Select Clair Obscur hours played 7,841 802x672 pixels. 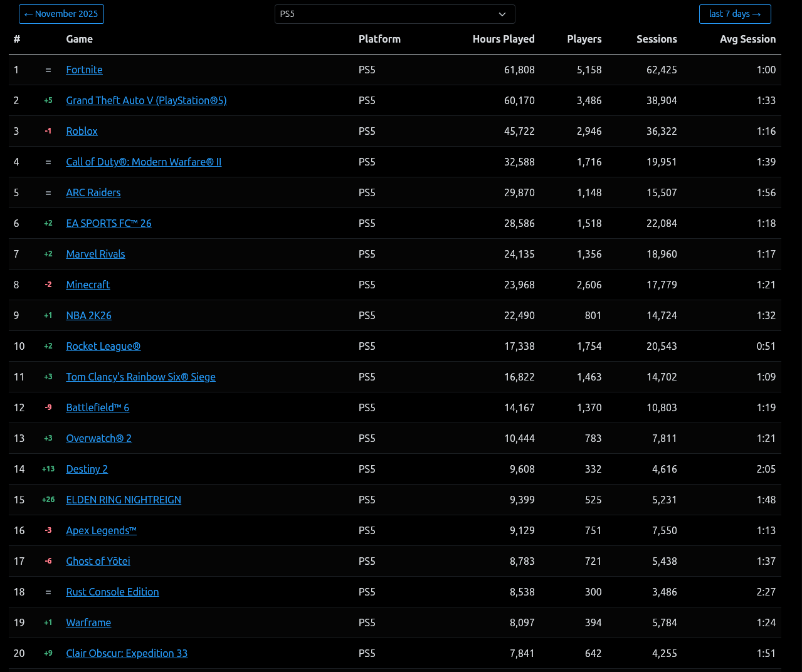pos(522,653)
